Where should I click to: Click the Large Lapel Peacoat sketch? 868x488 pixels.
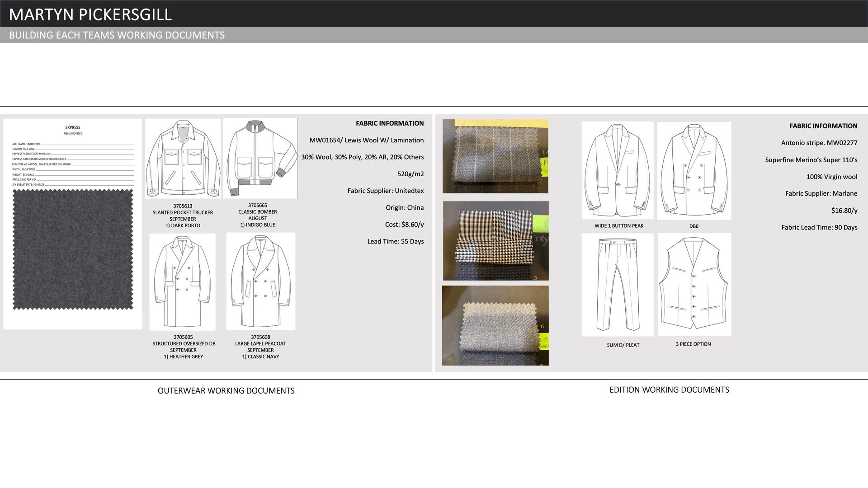click(x=261, y=281)
